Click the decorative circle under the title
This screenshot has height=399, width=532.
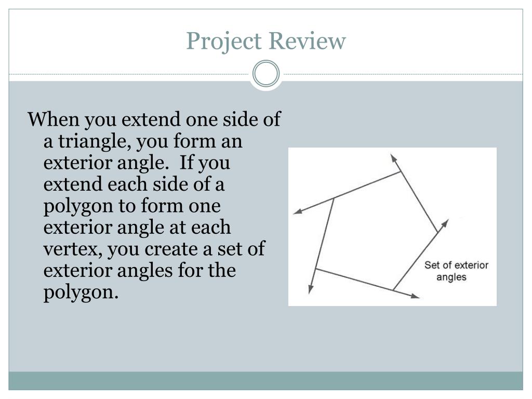tap(266, 74)
